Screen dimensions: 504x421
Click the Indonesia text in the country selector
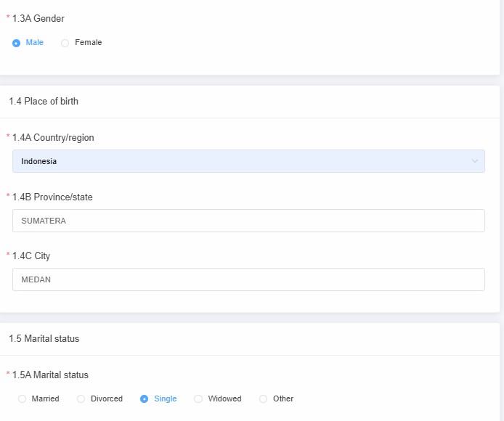tap(39, 161)
